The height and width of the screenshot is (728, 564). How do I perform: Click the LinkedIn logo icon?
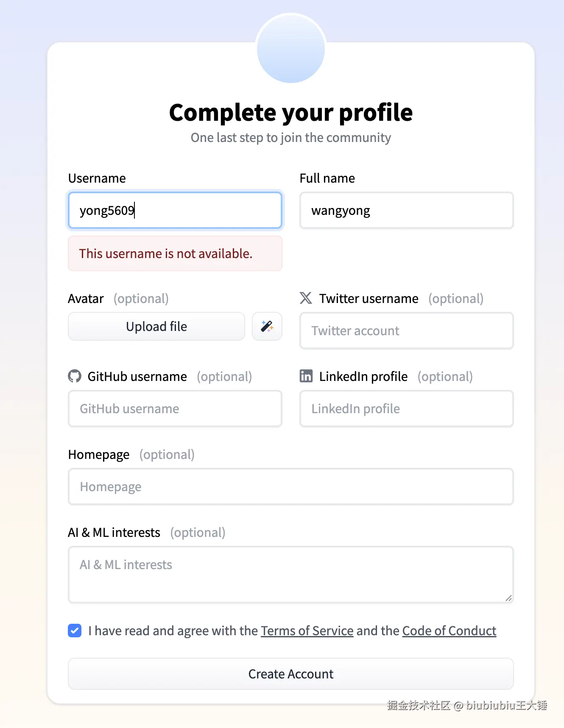coord(306,376)
